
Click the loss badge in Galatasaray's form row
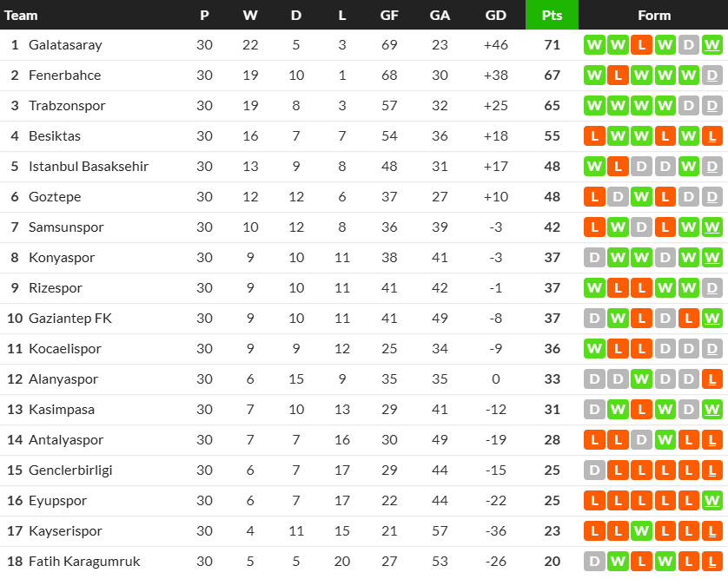[x=642, y=45]
